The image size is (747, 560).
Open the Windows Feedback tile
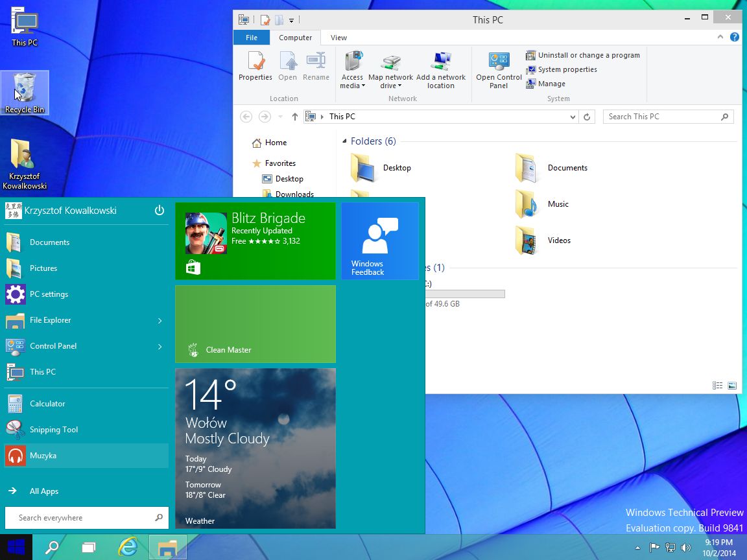380,241
